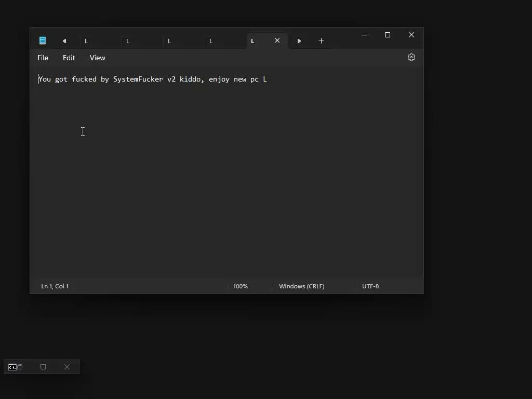Click the Windows (CRLF) line ending indicator
The width and height of the screenshot is (532, 399).
(302, 286)
